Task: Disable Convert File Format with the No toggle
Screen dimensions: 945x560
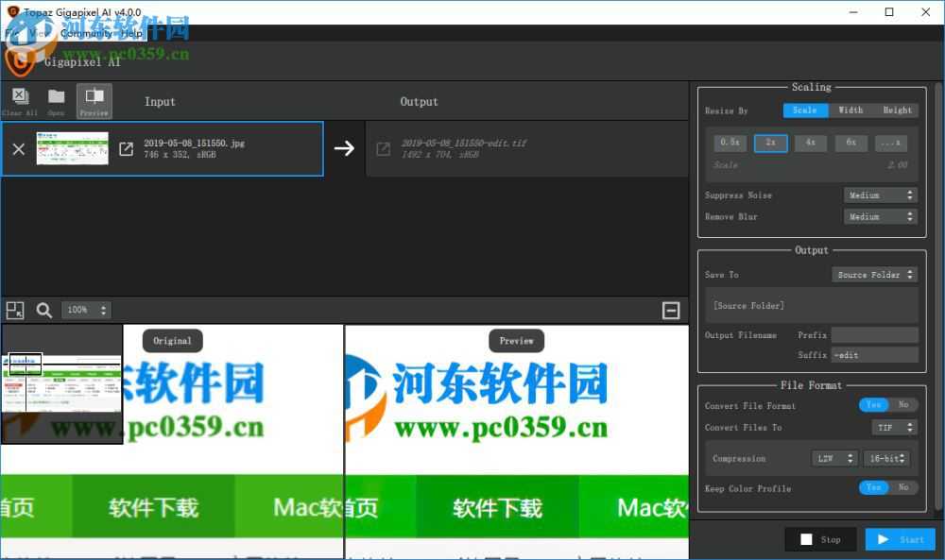Action: [x=904, y=404]
